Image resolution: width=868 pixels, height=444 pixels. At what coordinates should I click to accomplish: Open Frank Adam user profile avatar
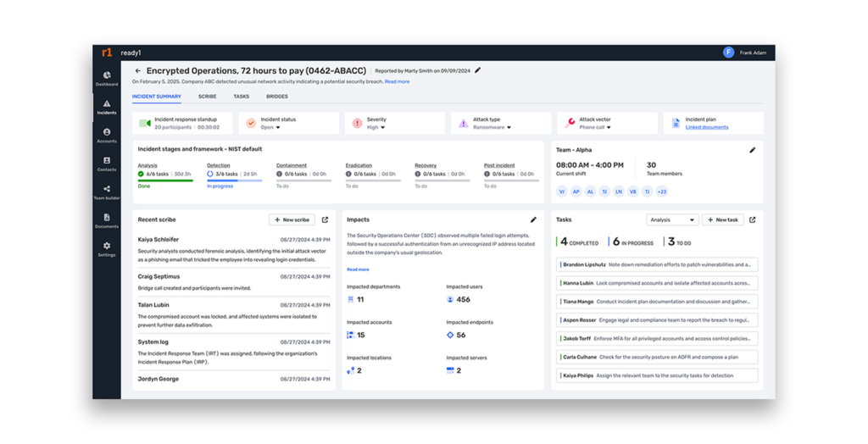(x=728, y=53)
